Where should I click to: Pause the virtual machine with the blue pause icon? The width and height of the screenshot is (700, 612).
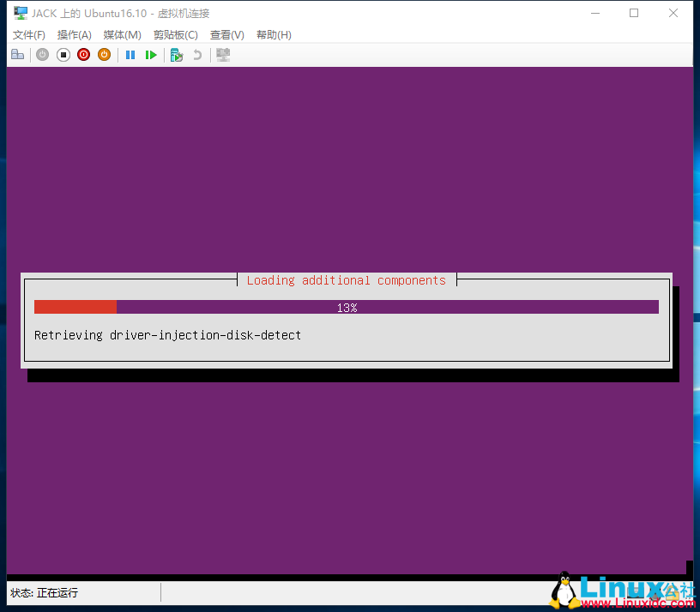coord(130,54)
